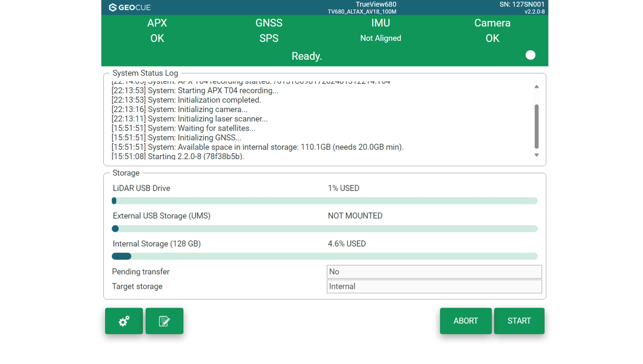This screenshot has height=364, width=643.
Task: Open settings with the gears icon
Action: [x=124, y=321]
